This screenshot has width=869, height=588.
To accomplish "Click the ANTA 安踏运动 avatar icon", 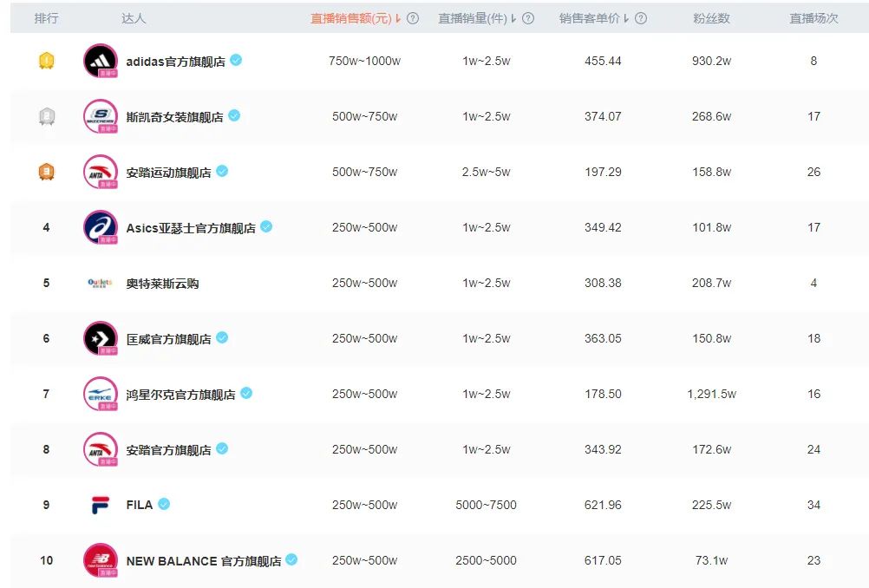I will click(101, 172).
